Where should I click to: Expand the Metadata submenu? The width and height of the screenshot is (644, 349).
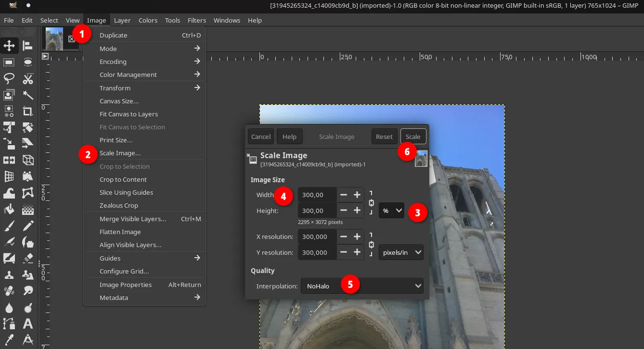click(144, 298)
